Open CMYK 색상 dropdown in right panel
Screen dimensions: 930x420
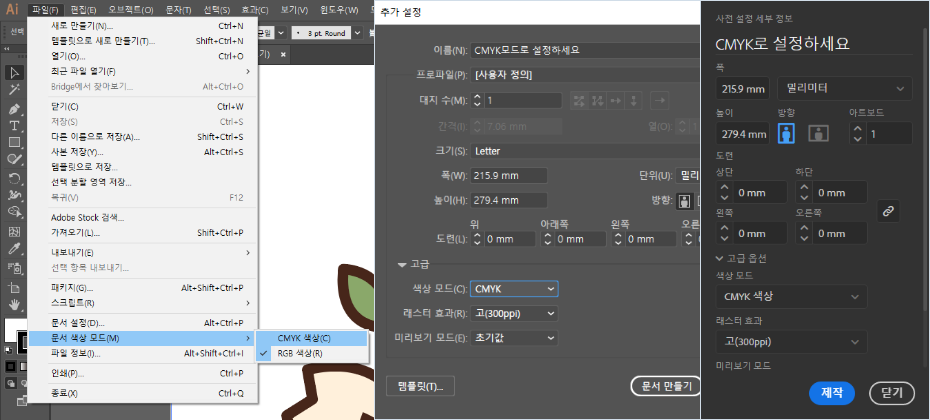791,297
